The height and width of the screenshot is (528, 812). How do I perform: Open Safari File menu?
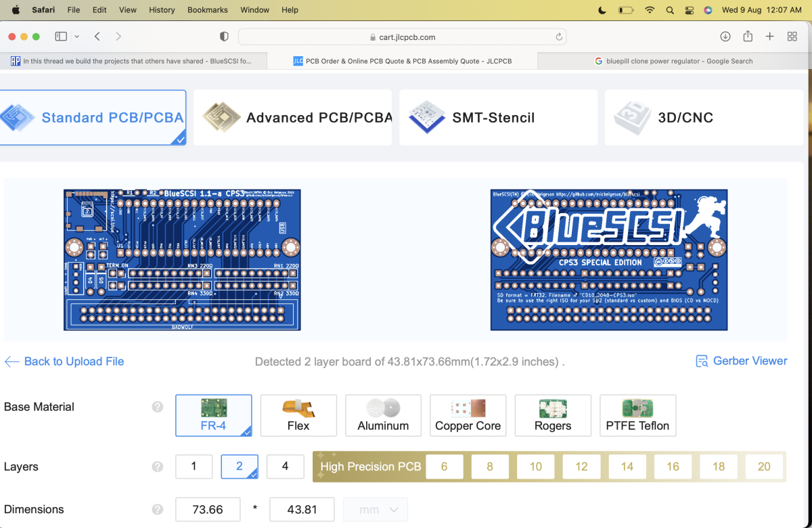click(x=74, y=10)
